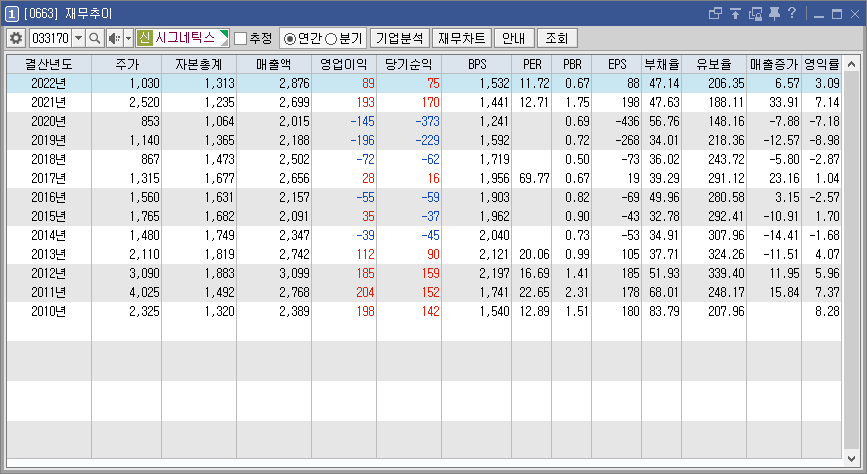Click the 재무차트 button
The height and width of the screenshot is (474, 867).
pos(461,38)
